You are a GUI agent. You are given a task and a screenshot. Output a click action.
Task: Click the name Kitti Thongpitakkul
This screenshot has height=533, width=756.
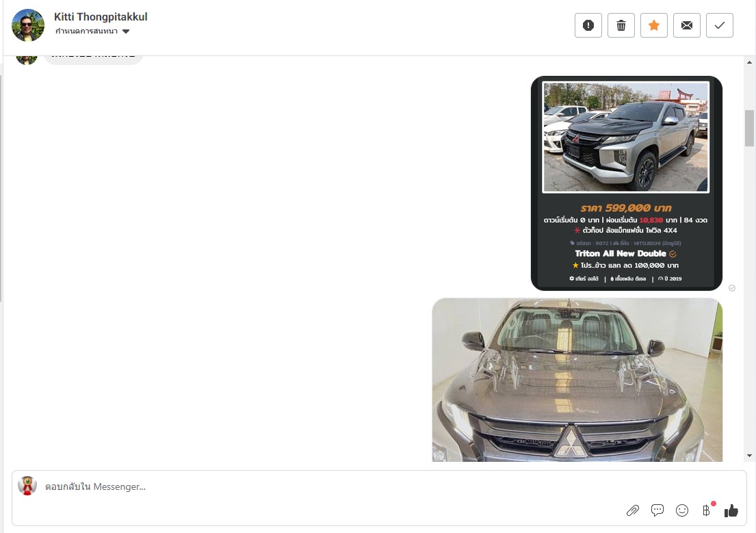coord(101,17)
